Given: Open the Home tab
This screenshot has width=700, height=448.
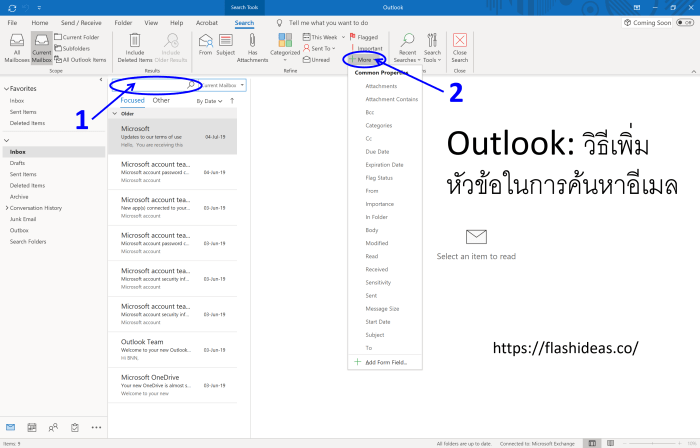Looking at the screenshot, I should point(40,23).
